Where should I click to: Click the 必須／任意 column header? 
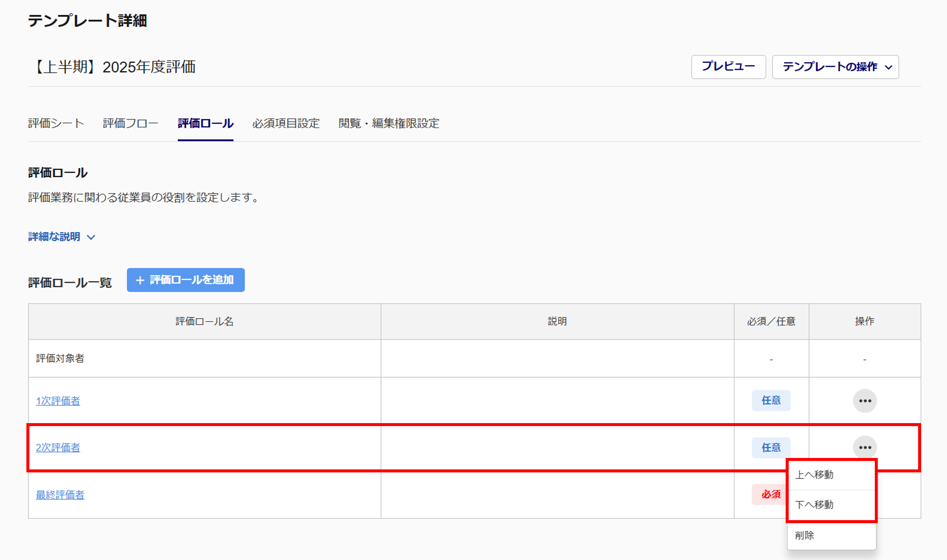click(771, 322)
